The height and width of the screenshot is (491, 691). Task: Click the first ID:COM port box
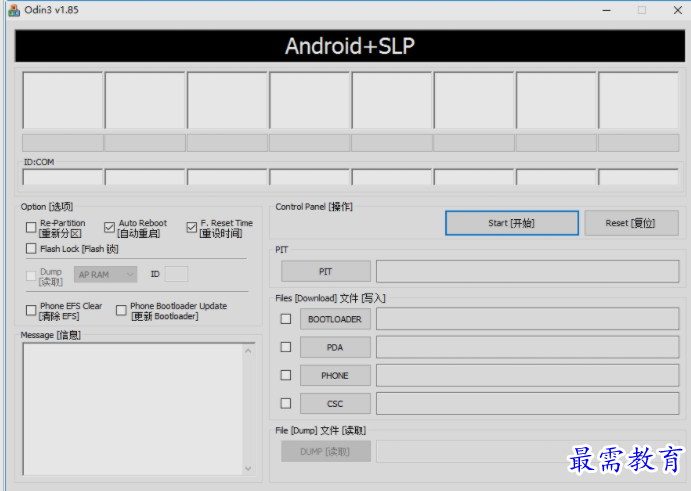[63, 177]
